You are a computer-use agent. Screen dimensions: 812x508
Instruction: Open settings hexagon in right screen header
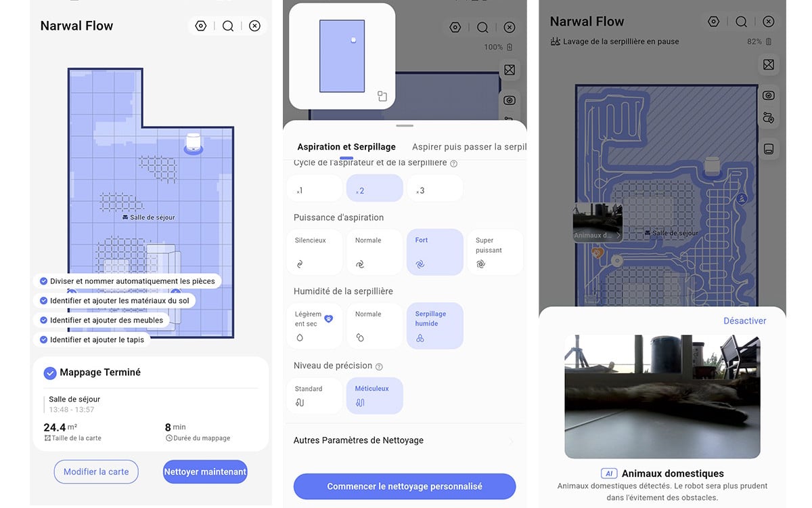(714, 22)
